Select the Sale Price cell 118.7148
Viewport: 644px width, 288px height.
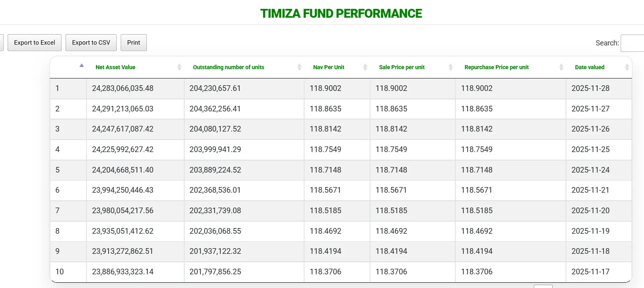[391, 170]
